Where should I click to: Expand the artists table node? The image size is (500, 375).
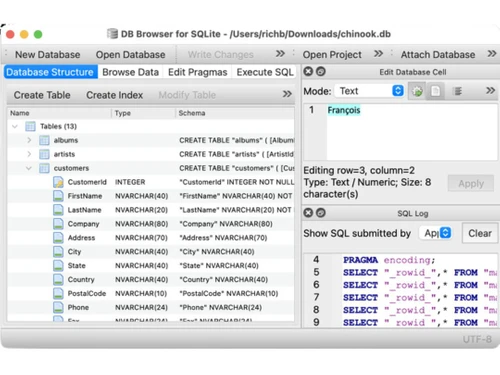(x=29, y=154)
